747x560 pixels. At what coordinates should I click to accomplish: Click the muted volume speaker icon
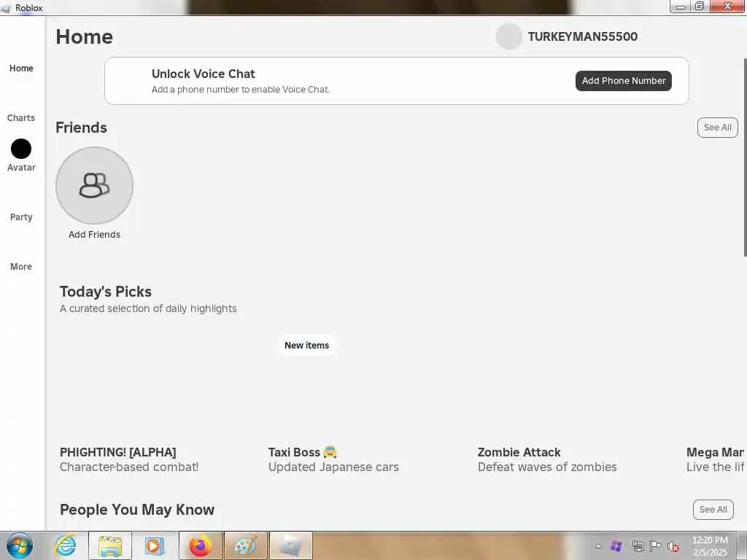coord(673,547)
